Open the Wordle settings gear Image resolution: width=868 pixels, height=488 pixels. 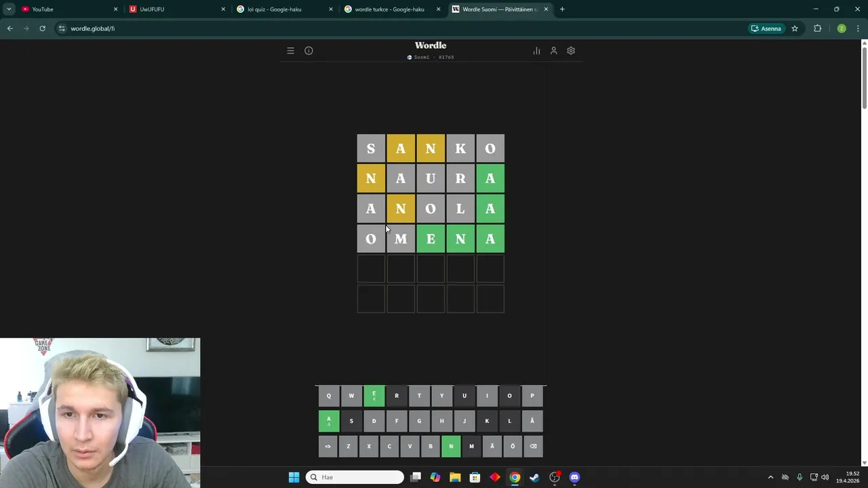tap(571, 51)
